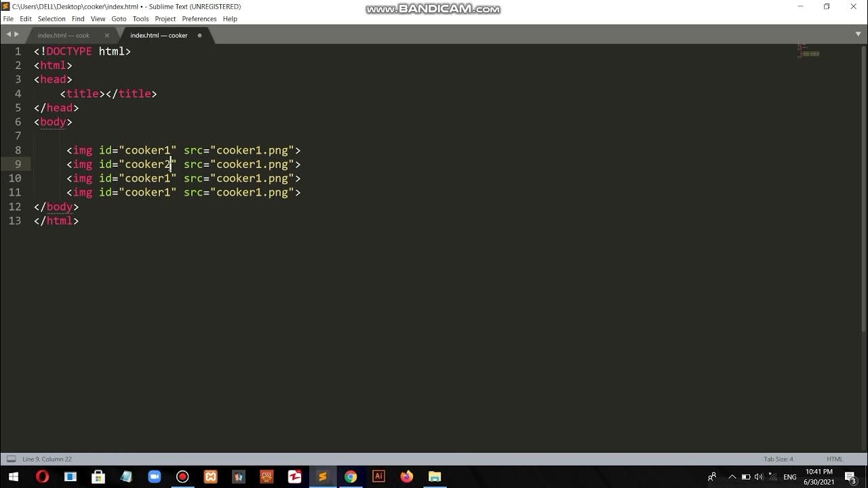The height and width of the screenshot is (488, 868).
Task: Click the closing head tag on line 5
Action: [56, 108]
